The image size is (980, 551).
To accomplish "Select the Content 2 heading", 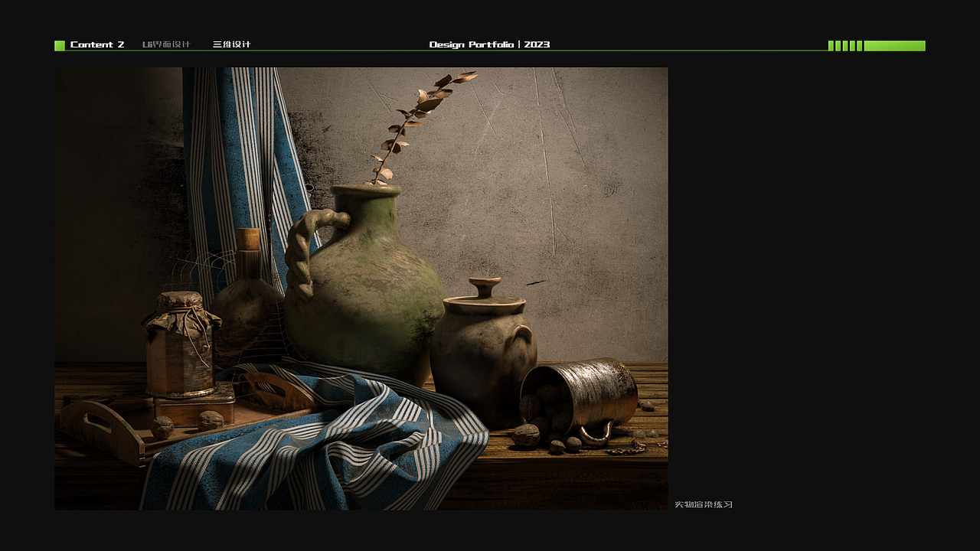I will click(97, 44).
